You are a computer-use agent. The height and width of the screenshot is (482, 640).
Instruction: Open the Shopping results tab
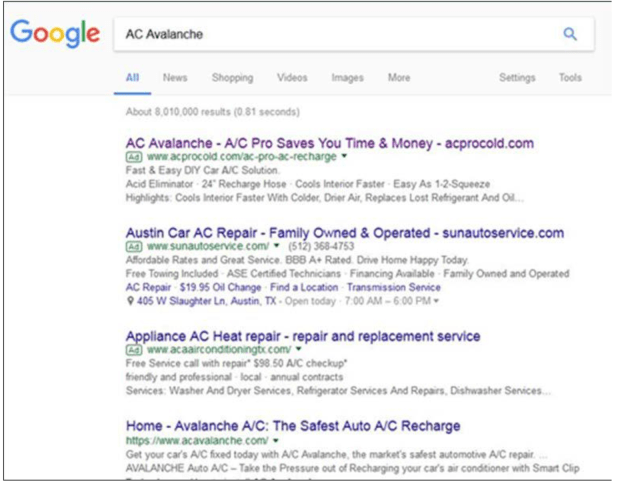[x=232, y=78]
